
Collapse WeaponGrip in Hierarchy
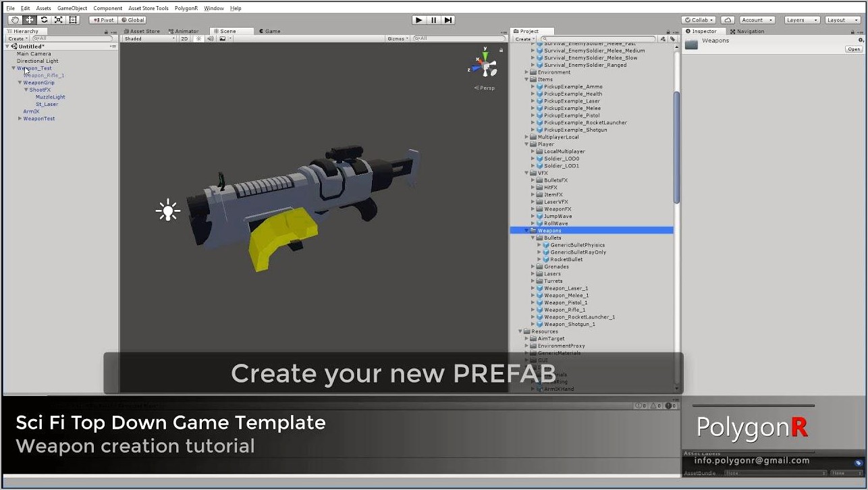(20, 82)
